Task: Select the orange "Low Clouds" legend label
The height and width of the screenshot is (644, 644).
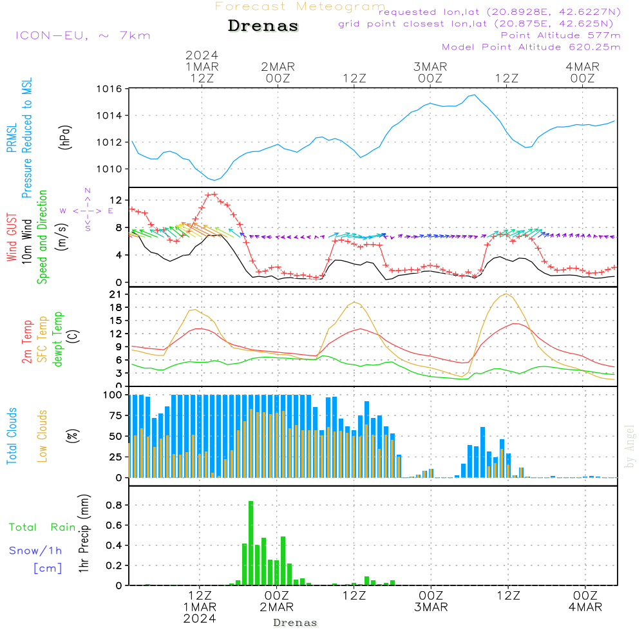Action: [x=43, y=436]
